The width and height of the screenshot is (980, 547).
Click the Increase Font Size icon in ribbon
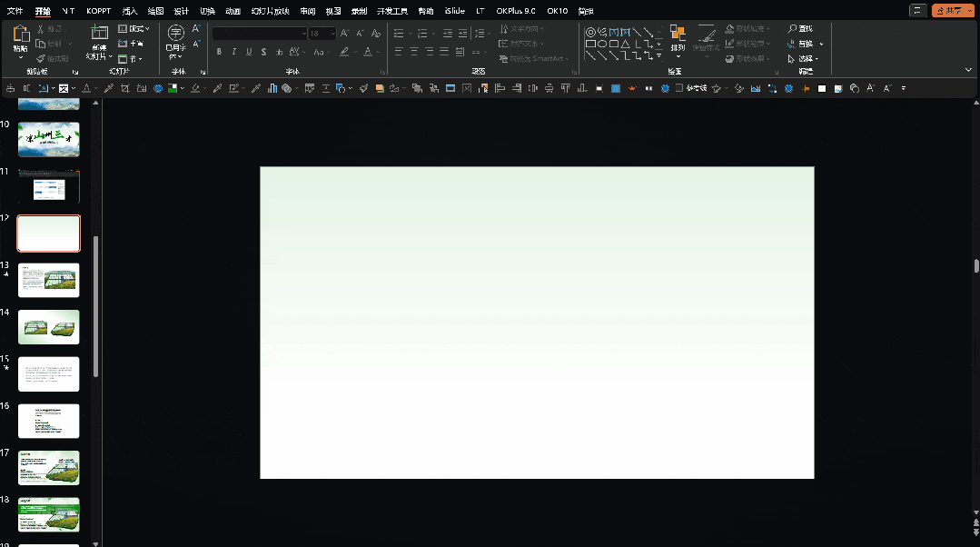344,33
